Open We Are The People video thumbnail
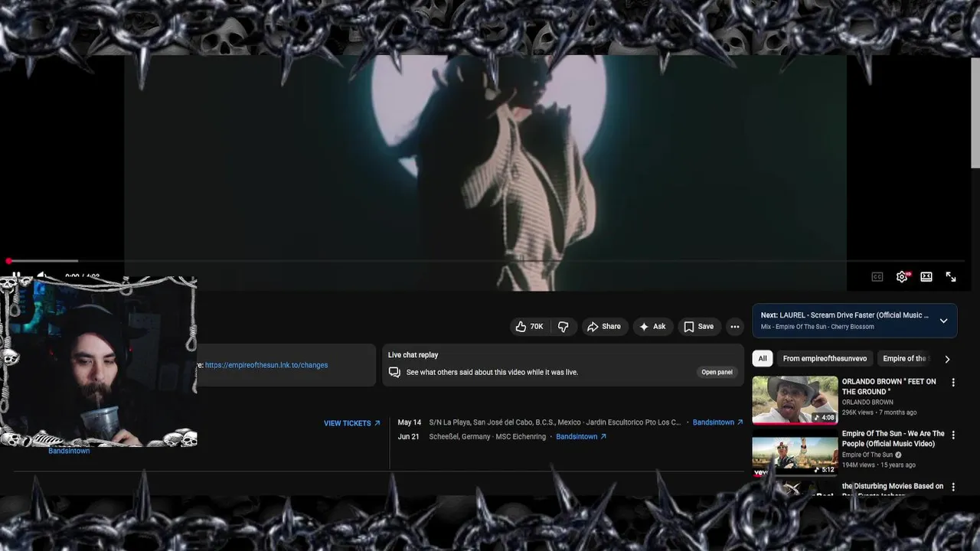The image size is (980, 551). tap(795, 452)
